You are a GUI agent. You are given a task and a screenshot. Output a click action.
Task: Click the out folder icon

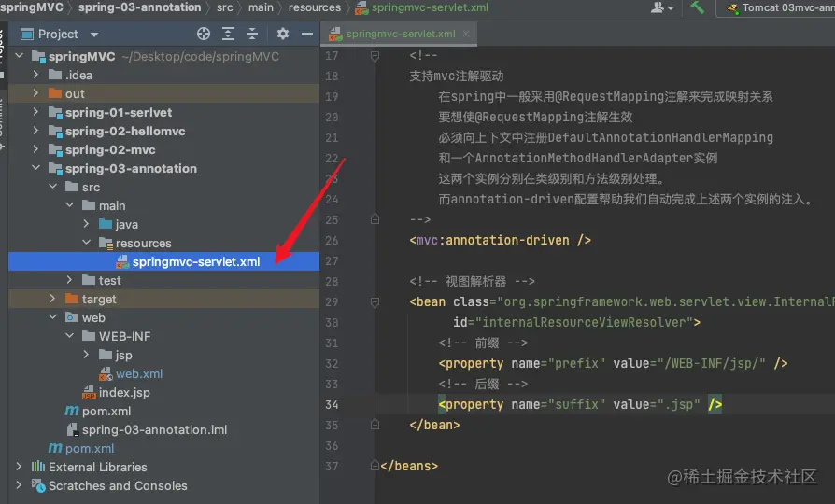coord(55,93)
